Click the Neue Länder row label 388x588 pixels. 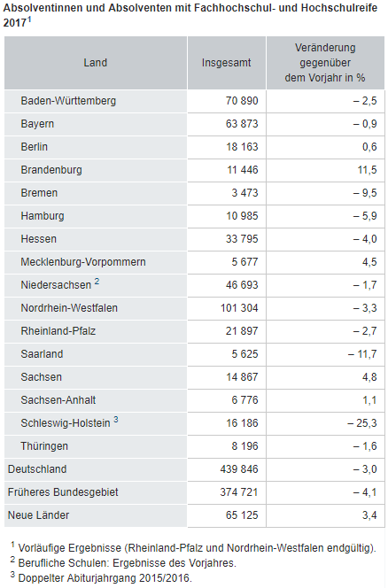pos(39,515)
